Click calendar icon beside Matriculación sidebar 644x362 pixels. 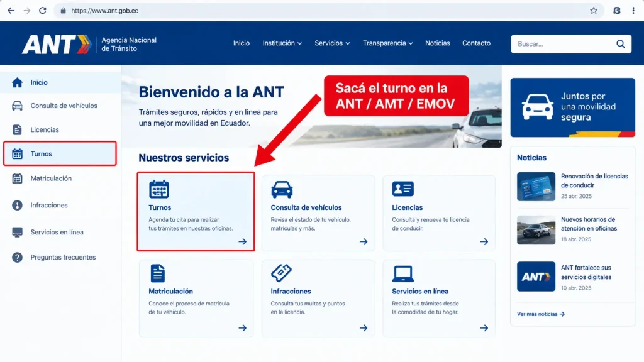tap(17, 178)
